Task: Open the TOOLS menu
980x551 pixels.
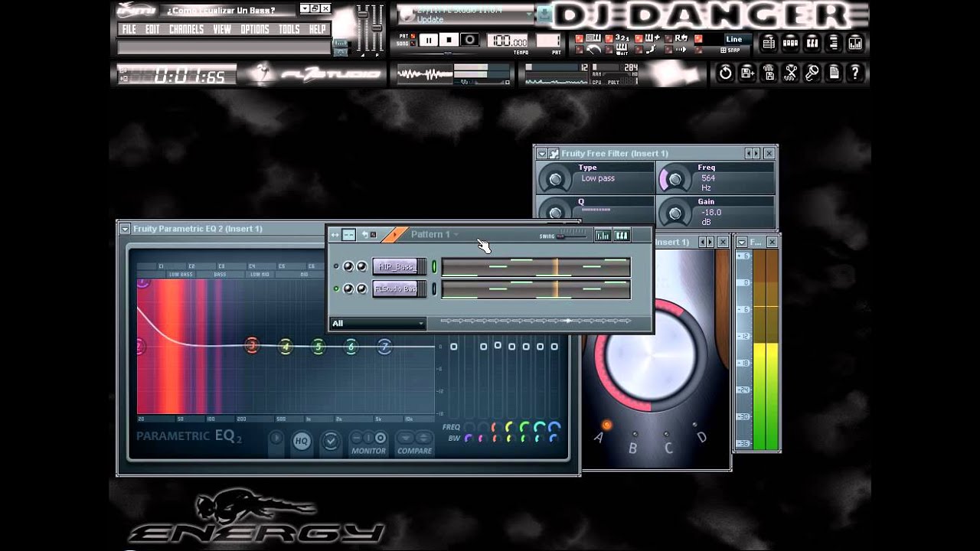Action: (289, 29)
